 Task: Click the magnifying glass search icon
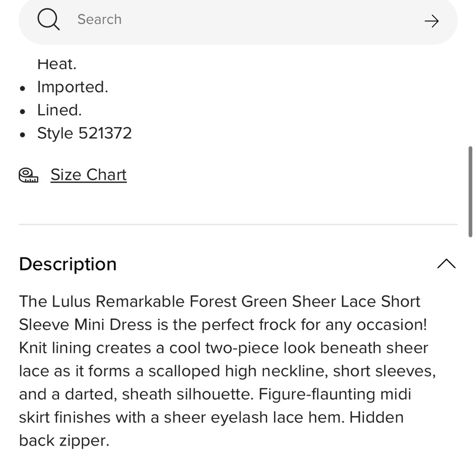click(x=49, y=20)
